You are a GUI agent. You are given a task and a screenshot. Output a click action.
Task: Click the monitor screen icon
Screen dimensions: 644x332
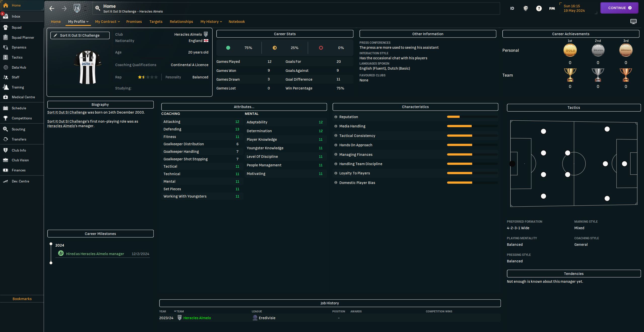(633, 21)
